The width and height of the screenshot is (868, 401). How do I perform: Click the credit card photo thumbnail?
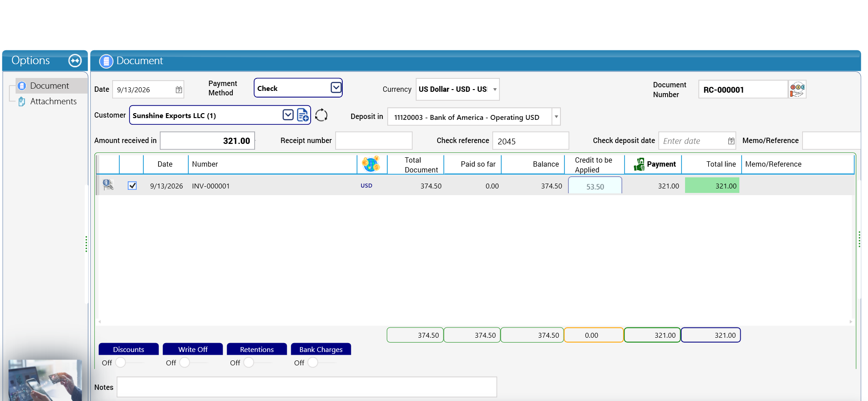point(45,380)
